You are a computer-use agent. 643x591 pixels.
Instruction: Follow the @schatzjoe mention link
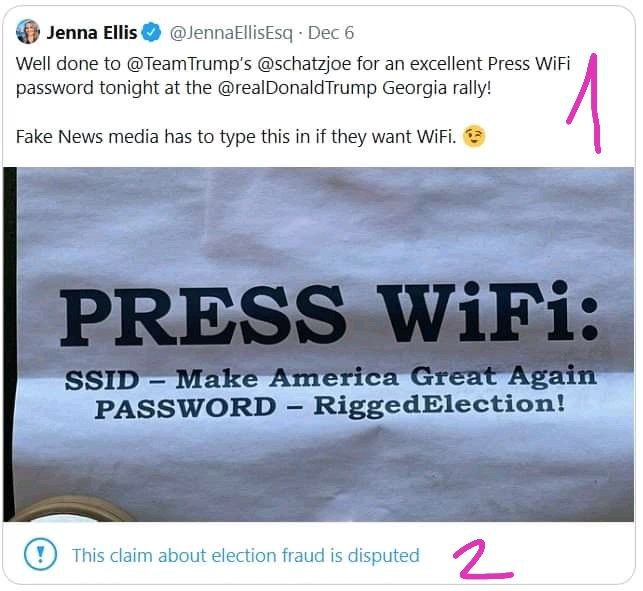pos(304,64)
